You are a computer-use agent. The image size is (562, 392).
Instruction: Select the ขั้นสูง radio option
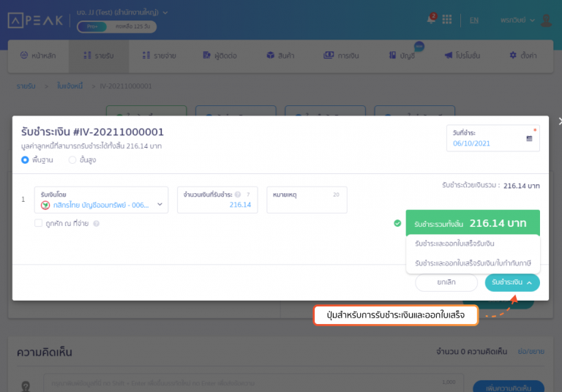[72, 159]
